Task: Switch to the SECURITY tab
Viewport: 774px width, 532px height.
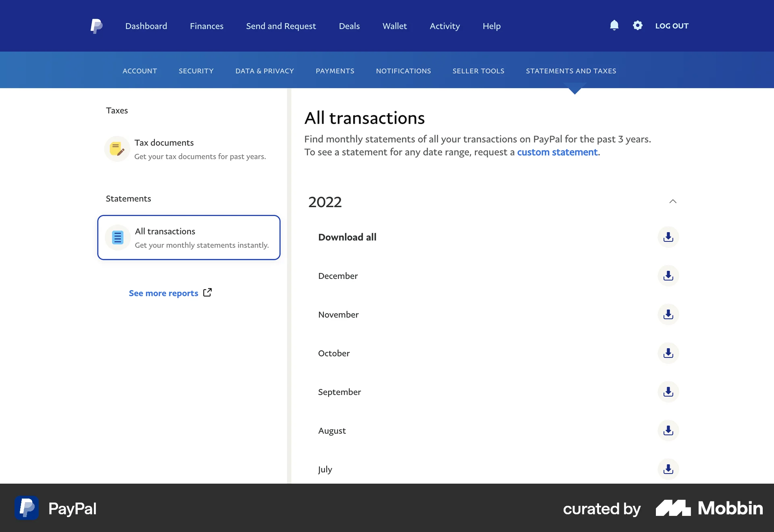Action: (196, 71)
